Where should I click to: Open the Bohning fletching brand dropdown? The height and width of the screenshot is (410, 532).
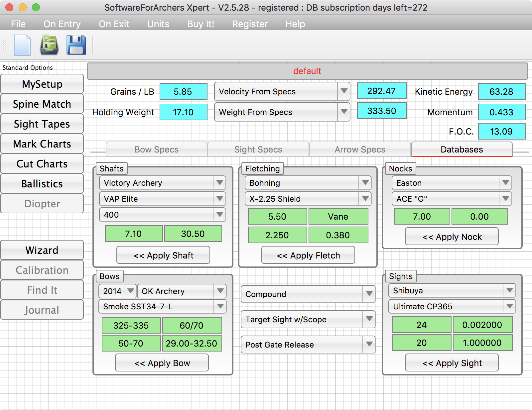point(308,183)
